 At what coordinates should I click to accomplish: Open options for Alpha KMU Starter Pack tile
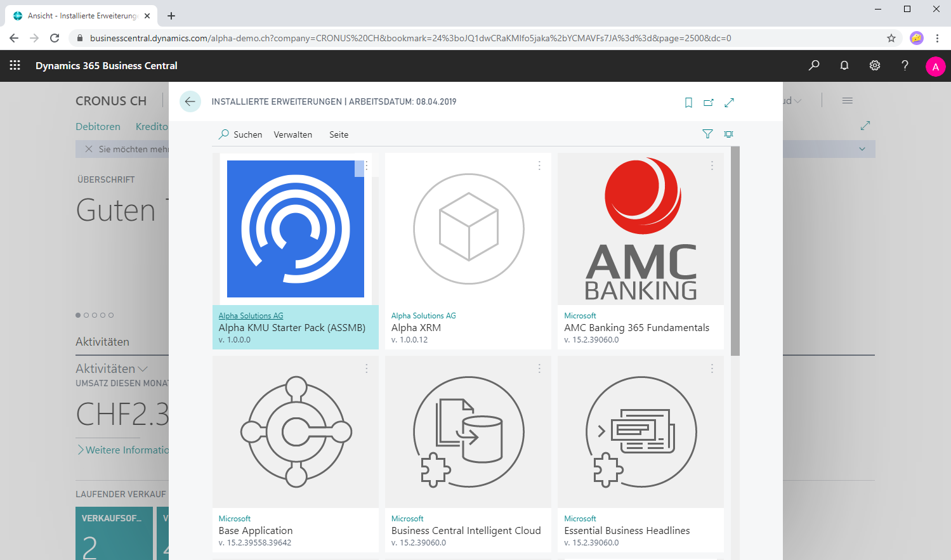point(367,166)
